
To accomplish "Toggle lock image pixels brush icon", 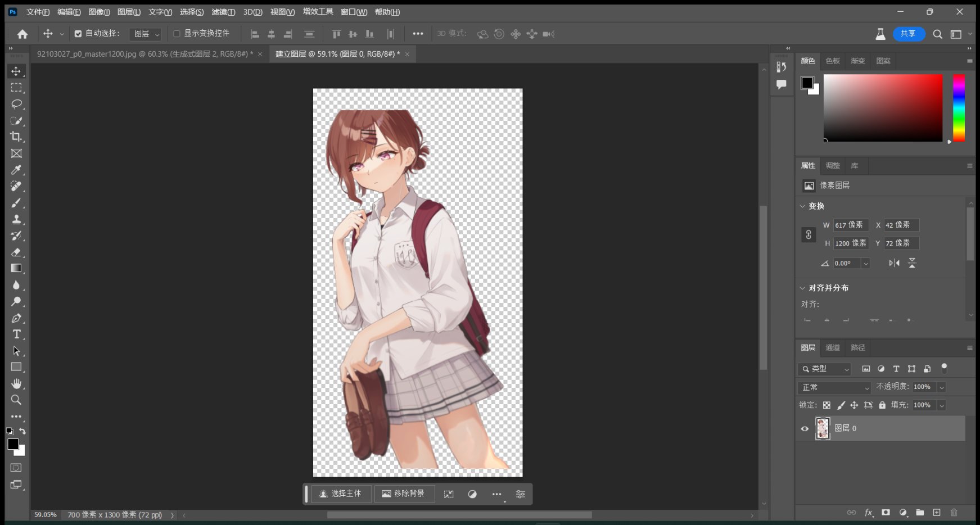I will tap(841, 405).
